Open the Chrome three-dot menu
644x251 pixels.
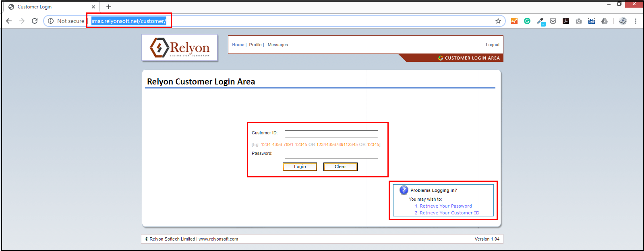(636, 21)
